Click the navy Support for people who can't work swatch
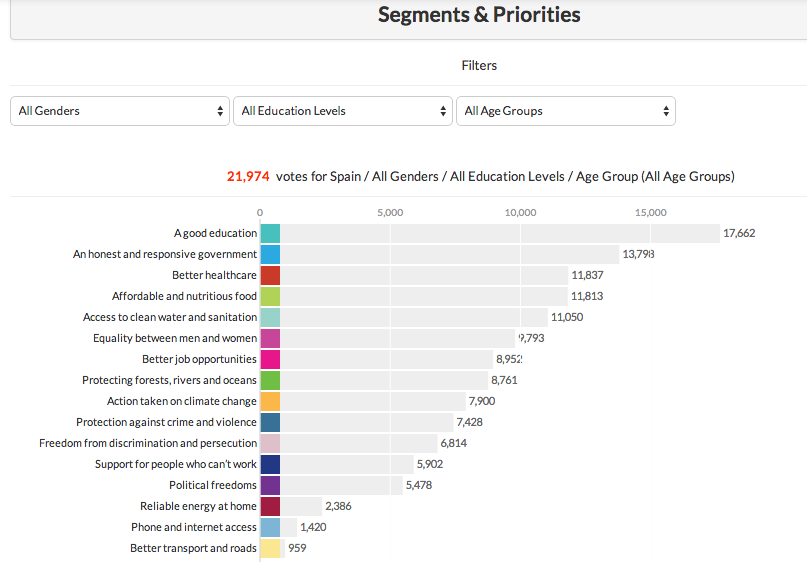Image resolution: width=807 pixels, height=567 pixels. click(270, 464)
